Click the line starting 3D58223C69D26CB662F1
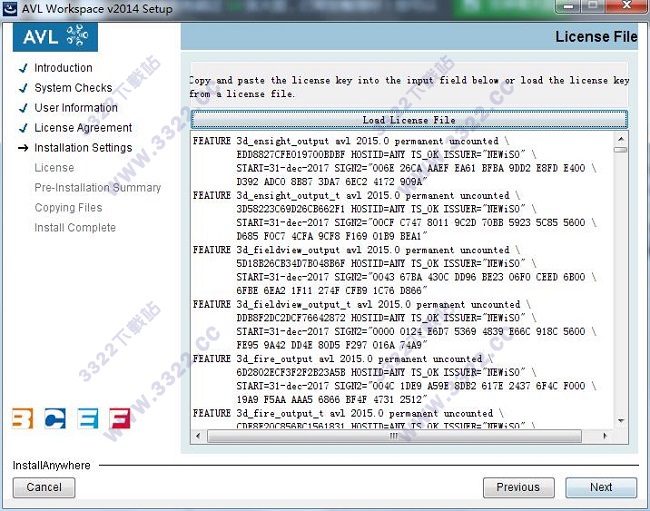The width and height of the screenshot is (650, 511). point(387,209)
